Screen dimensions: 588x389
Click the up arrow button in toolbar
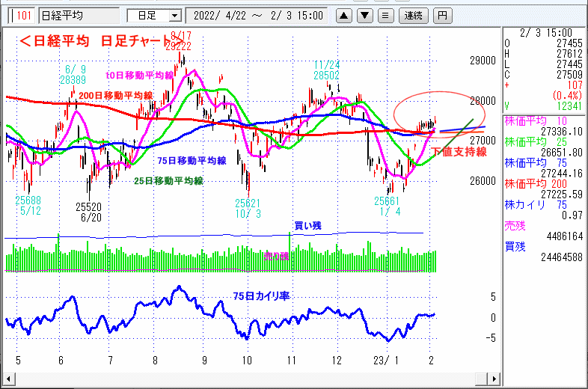tap(344, 16)
